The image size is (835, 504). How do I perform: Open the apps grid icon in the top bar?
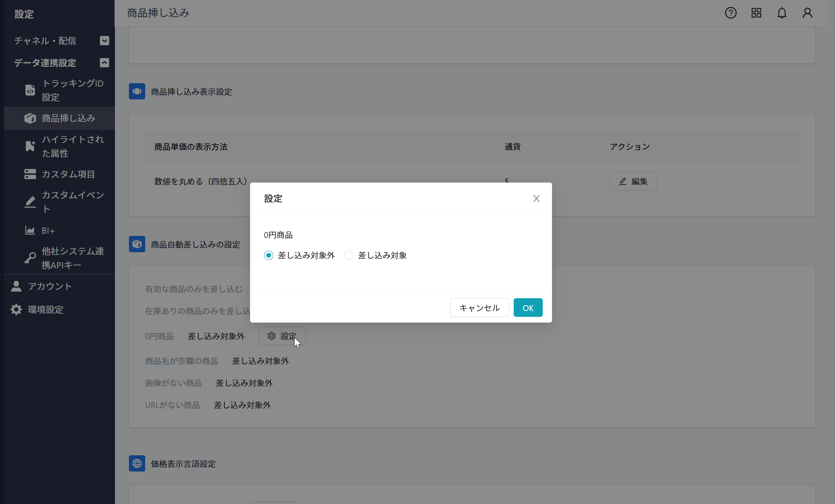click(x=756, y=13)
